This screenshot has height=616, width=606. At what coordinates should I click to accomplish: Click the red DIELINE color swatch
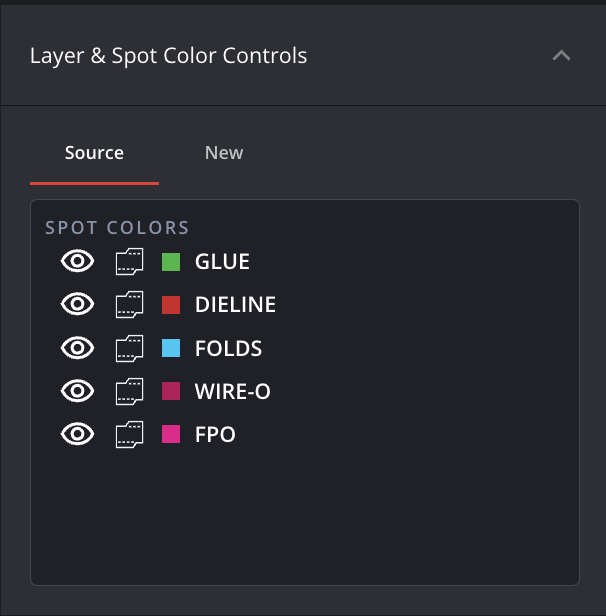(x=171, y=305)
